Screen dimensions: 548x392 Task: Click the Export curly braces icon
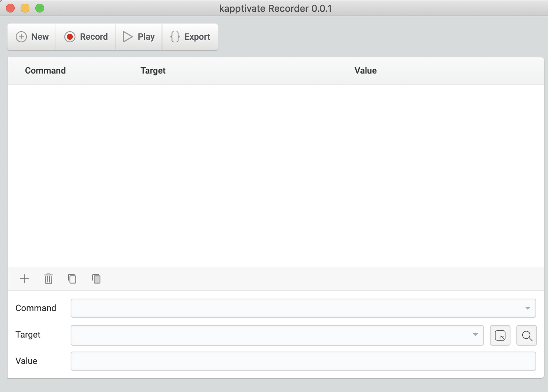174,37
